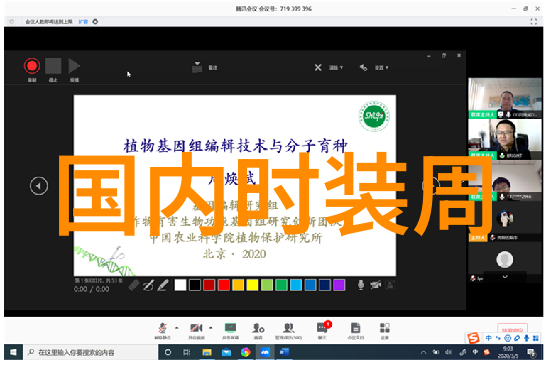Viewport: 550px width, 367px height.
Task: Click the gray stop recording square
Action: [53, 66]
